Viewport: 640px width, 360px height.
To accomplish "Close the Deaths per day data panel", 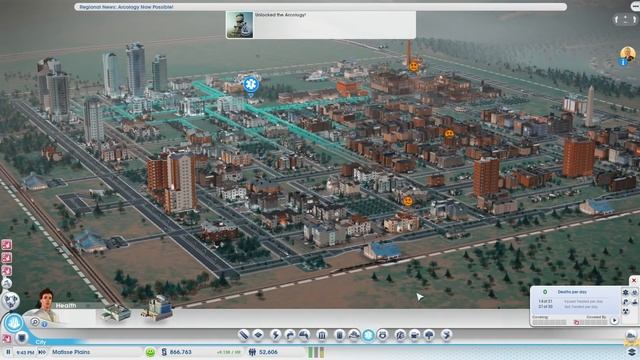I will coord(634,280).
